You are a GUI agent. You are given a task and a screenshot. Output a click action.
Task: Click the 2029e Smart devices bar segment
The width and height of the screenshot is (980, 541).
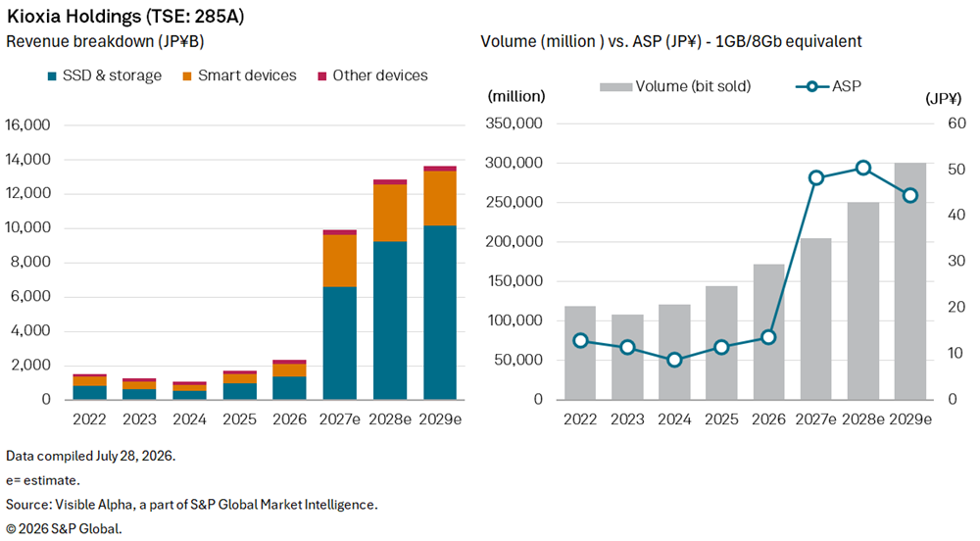coord(440,199)
